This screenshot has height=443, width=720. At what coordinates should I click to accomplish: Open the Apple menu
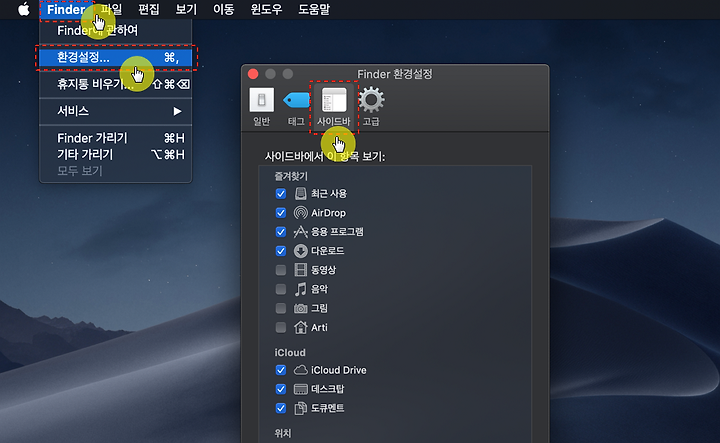(x=23, y=9)
